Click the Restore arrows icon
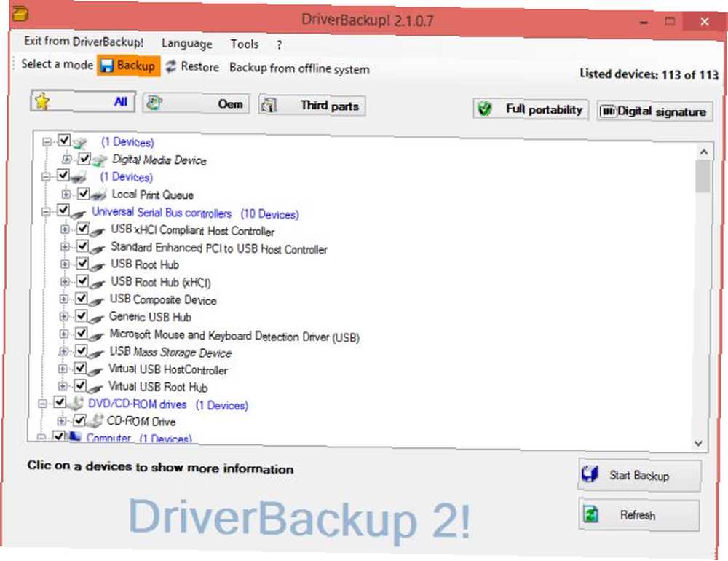Viewport: 728px width, 561px height. coord(171,66)
